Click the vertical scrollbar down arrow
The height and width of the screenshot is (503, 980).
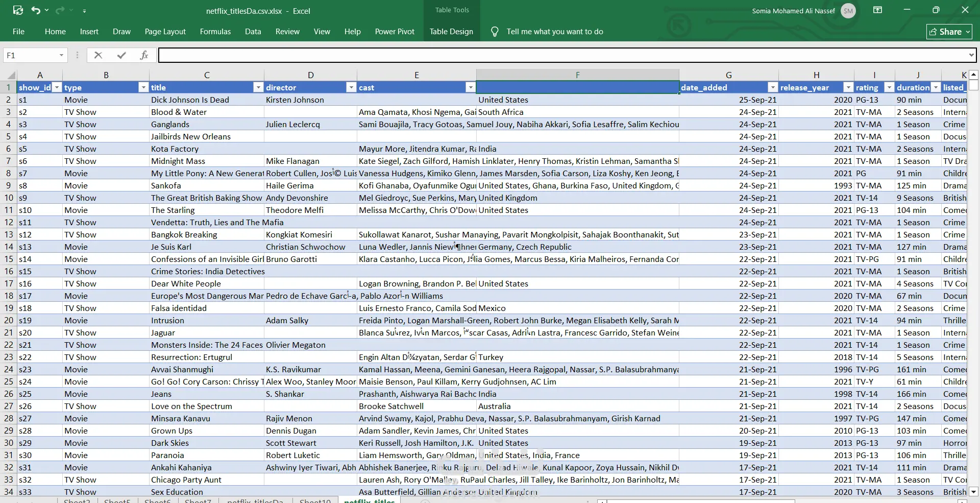[973, 492]
